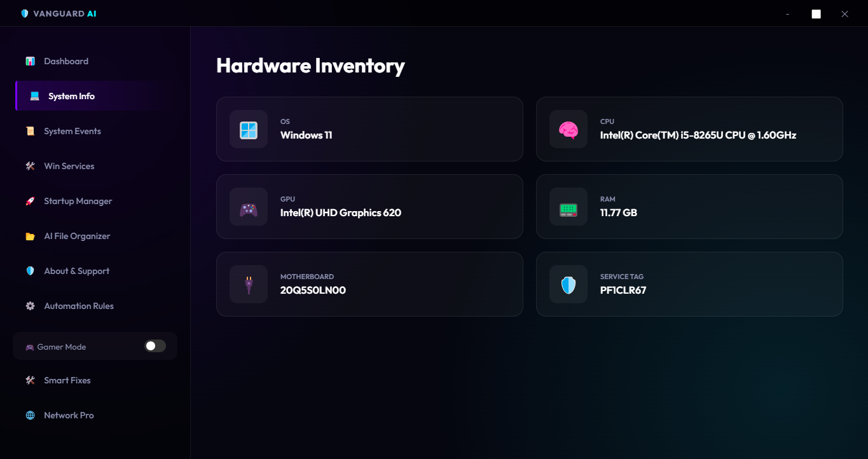
Task: Click the MOTHERBOARD card label
Action: (307, 277)
